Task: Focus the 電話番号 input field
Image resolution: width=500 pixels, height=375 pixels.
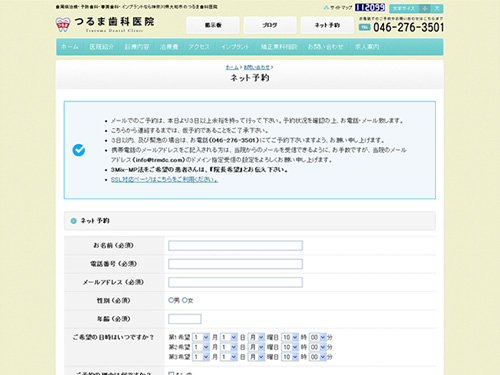Action: point(235,264)
